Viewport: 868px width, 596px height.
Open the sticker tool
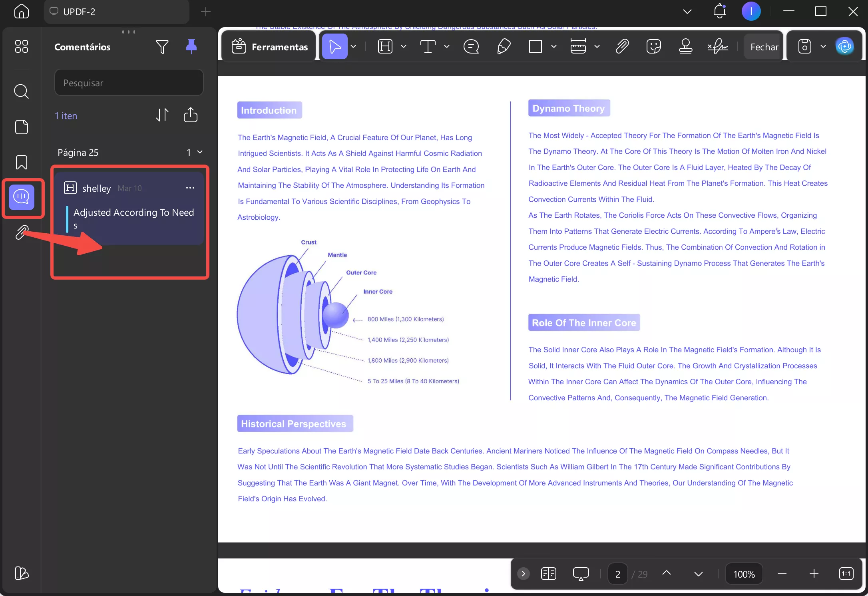coord(654,46)
